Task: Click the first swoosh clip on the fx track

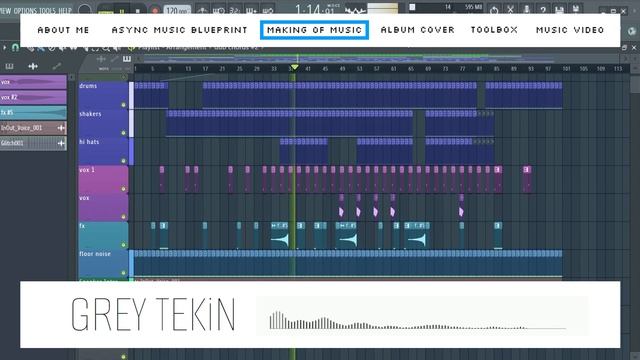Action: point(280,236)
